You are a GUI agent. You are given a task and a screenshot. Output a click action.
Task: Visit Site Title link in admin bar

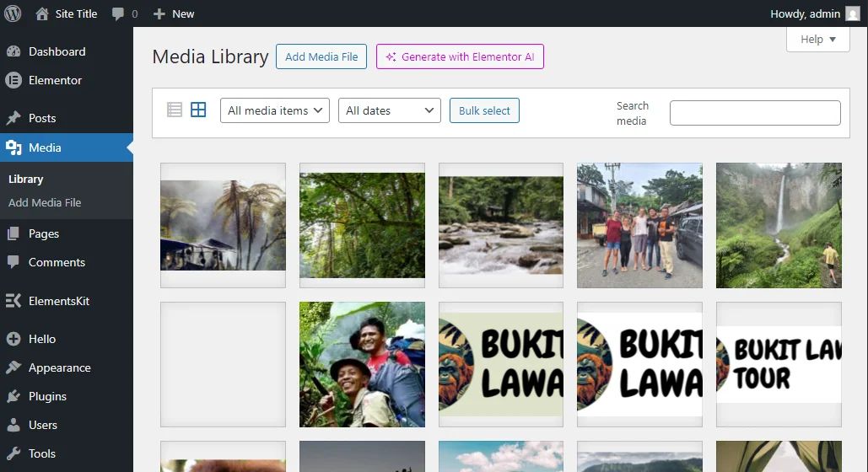76,13
